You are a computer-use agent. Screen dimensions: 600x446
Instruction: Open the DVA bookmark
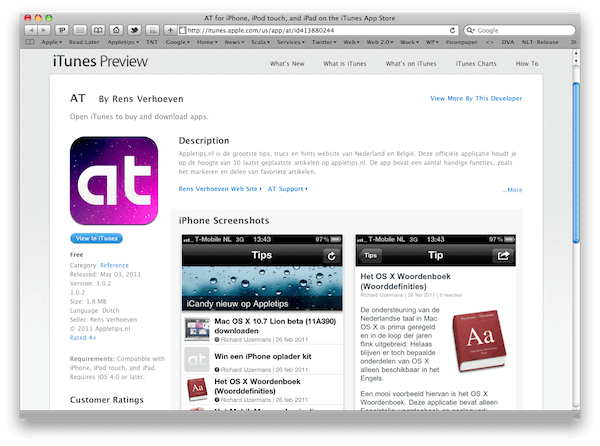tap(508, 42)
